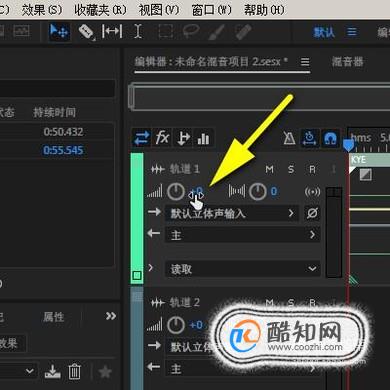Show the track EQ section
This screenshot has height=390, width=390.
203,138
